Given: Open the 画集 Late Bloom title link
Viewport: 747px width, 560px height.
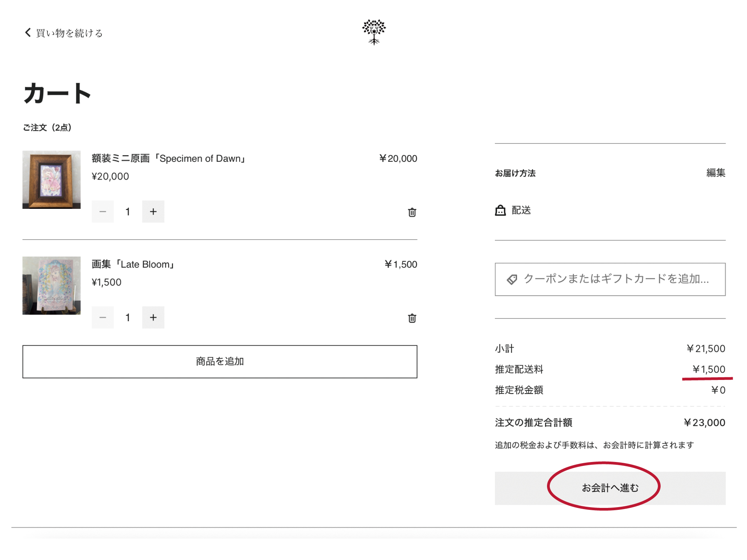Looking at the screenshot, I should (133, 264).
